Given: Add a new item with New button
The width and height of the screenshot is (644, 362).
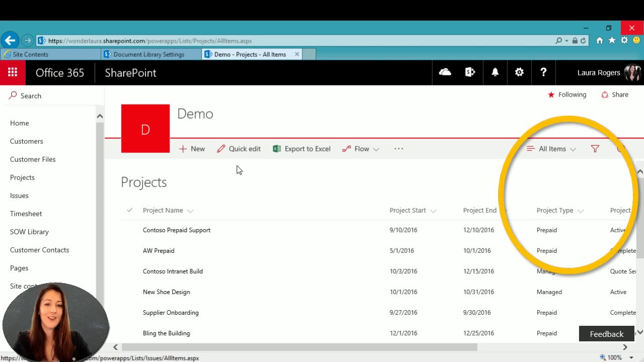Looking at the screenshot, I should click(x=192, y=149).
